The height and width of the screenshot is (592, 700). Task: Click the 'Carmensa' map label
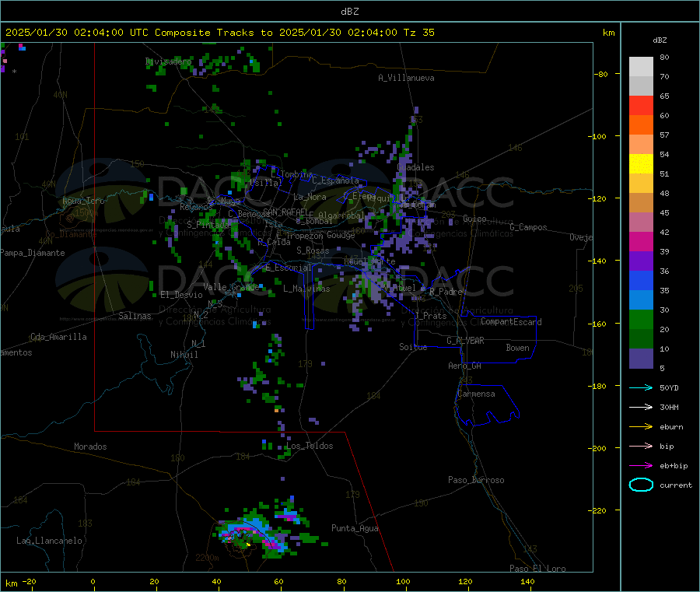click(476, 394)
